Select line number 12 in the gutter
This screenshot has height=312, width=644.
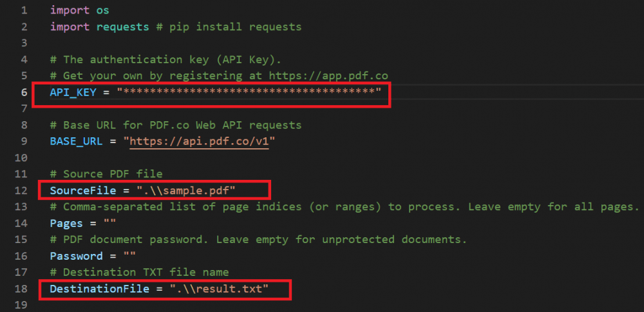pos(21,190)
